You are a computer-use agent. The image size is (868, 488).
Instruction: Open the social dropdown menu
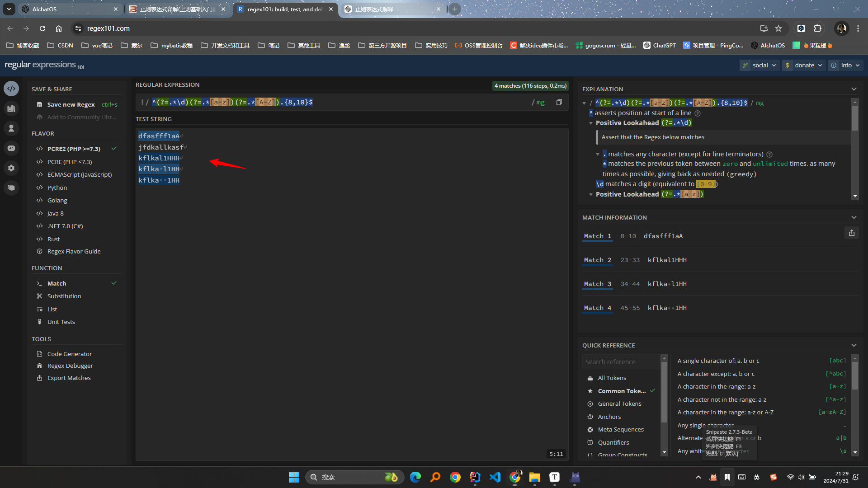click(x=759, y=65)
